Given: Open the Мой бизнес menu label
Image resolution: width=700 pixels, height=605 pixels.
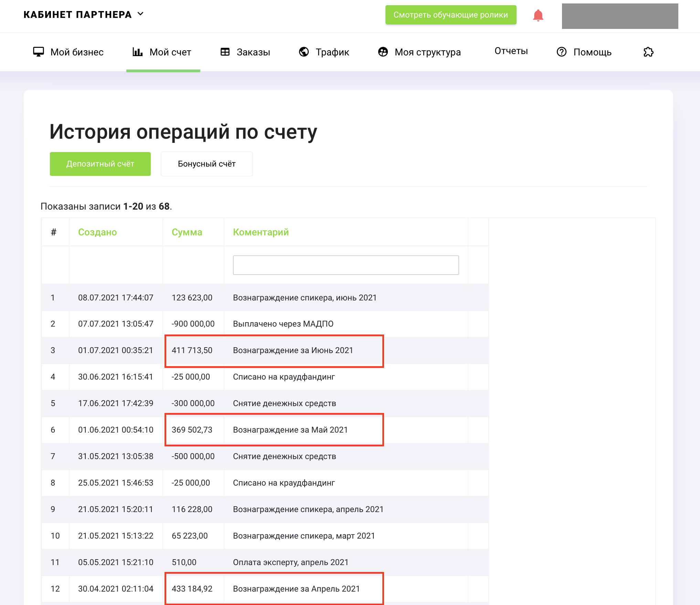Looking at the screenshot, I should click(77, 52).
